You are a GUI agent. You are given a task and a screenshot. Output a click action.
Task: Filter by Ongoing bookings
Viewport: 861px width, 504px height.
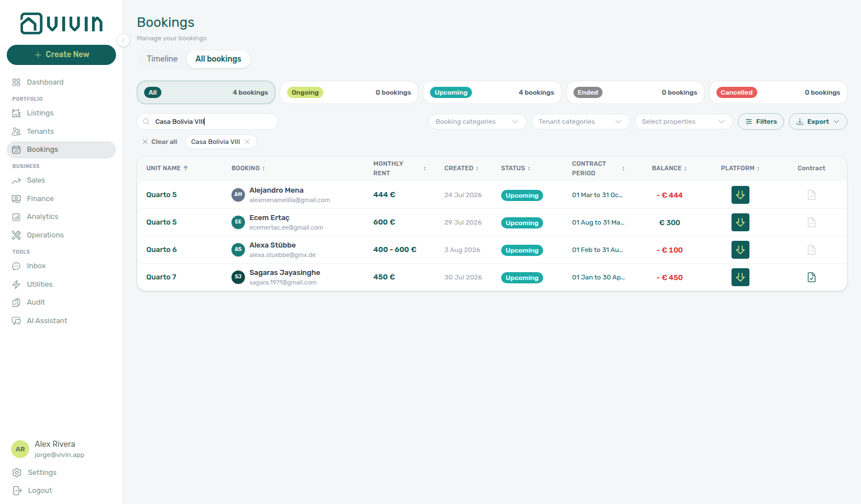click(349, 92)
